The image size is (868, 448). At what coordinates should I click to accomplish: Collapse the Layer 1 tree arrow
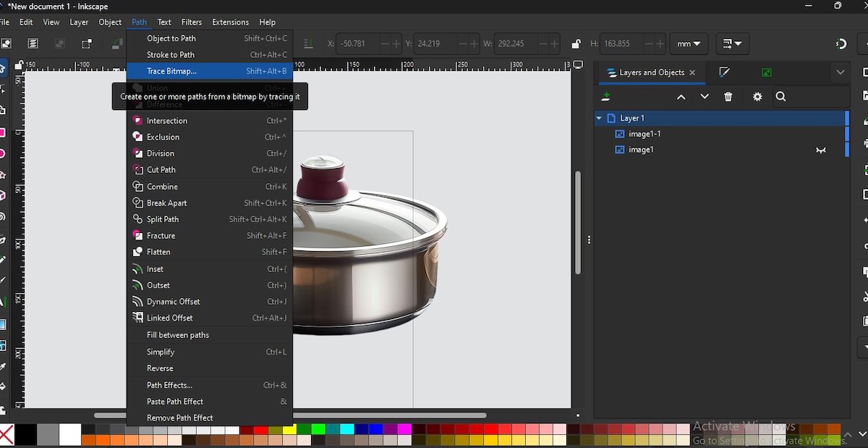coord(599,118)
